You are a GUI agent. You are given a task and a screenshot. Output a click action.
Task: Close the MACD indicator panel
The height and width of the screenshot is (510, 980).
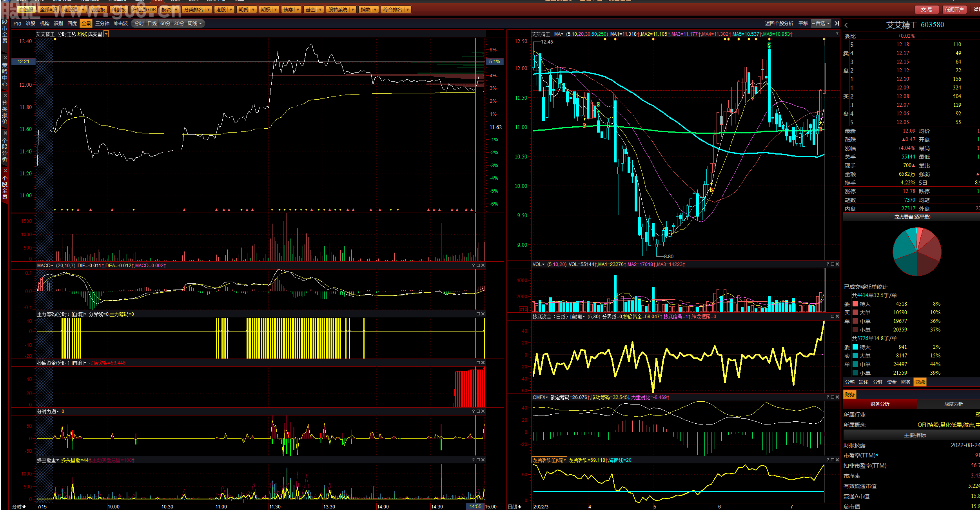(483, 266)
